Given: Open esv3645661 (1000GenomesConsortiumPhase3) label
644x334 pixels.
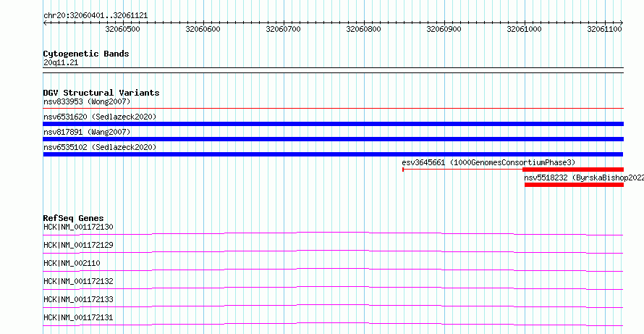Looking at the screenshot, I should [488, 162].
